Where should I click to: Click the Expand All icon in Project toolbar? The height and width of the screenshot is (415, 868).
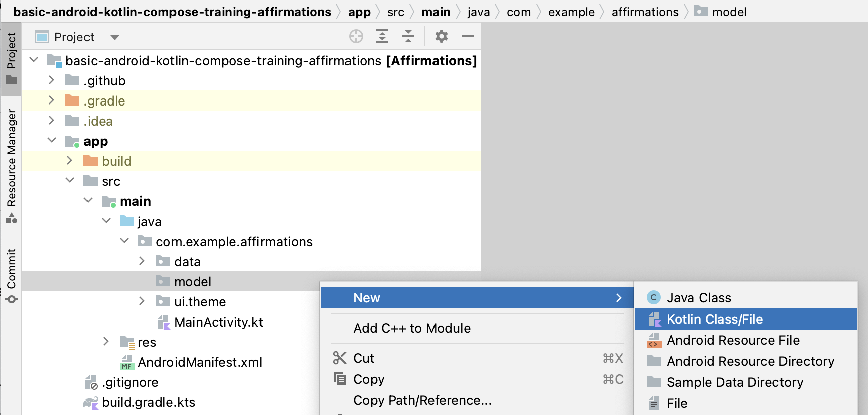(x=382, y=36)
